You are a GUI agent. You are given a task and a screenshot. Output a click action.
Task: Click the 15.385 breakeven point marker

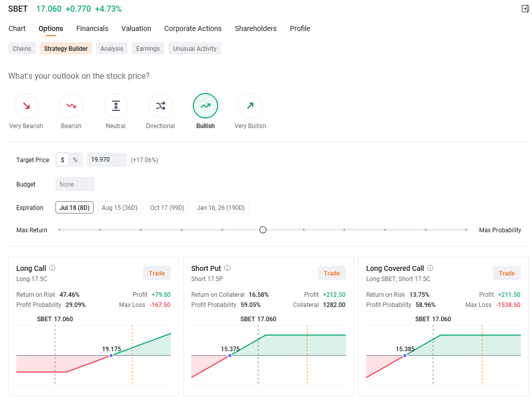pyautogui.click(x=405, y=356)
